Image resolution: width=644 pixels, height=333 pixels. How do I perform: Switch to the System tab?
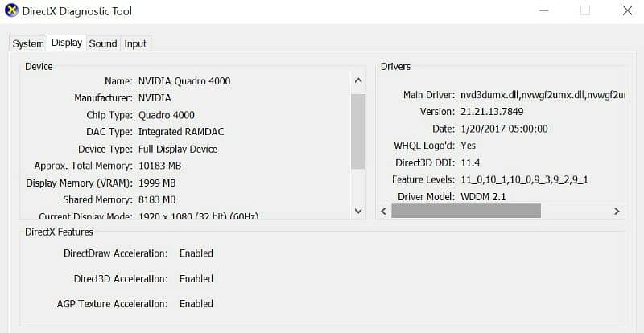click(x=28, y=43)
